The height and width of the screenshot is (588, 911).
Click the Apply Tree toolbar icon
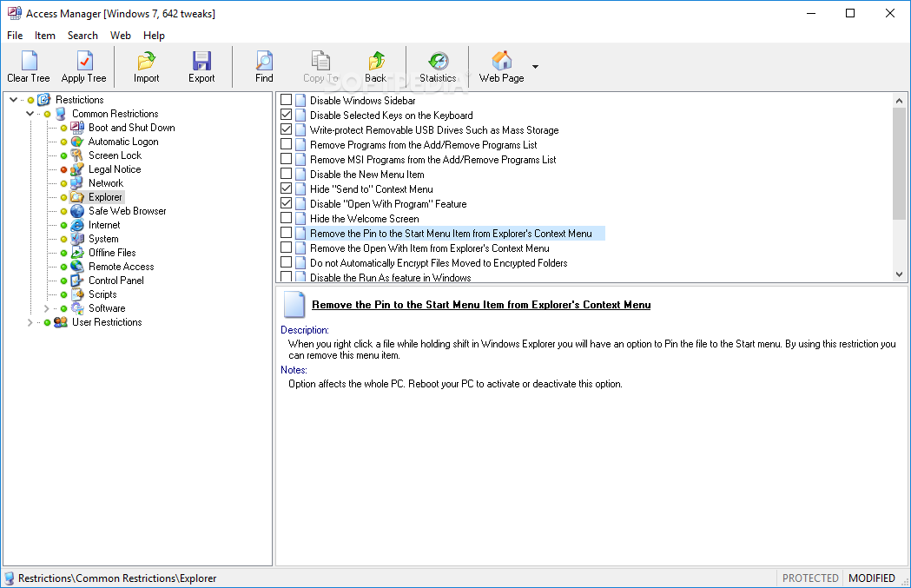[85, 61]
